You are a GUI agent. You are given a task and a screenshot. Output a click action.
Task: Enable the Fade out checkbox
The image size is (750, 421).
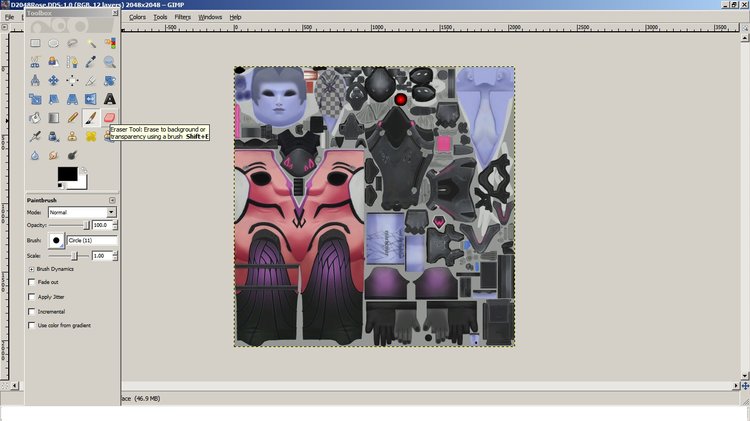32,282
